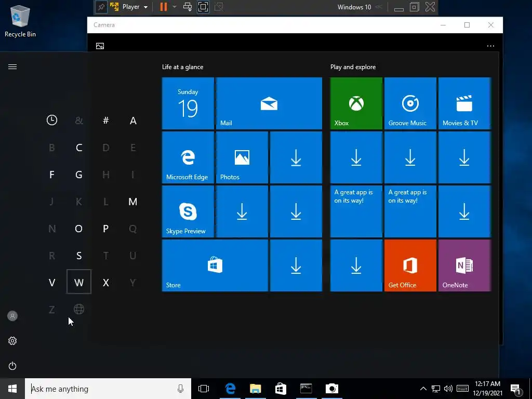The width and height of the screenshot is (532, 399).
Task: Switch to Camera app on the taskbar
Action: coord(332,389)
